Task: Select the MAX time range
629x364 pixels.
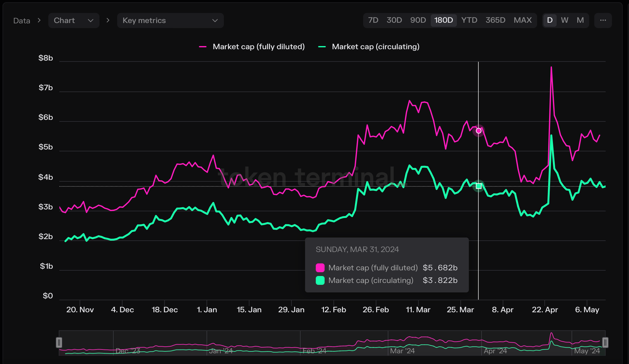Action: point(523,20)
